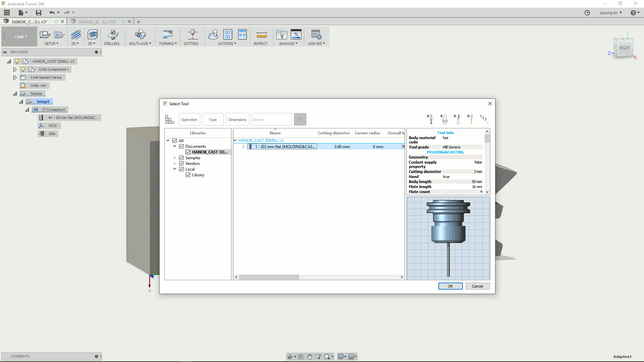Click the Simulate action icon
The image size is (644, 362).
[x=213, y=35]
